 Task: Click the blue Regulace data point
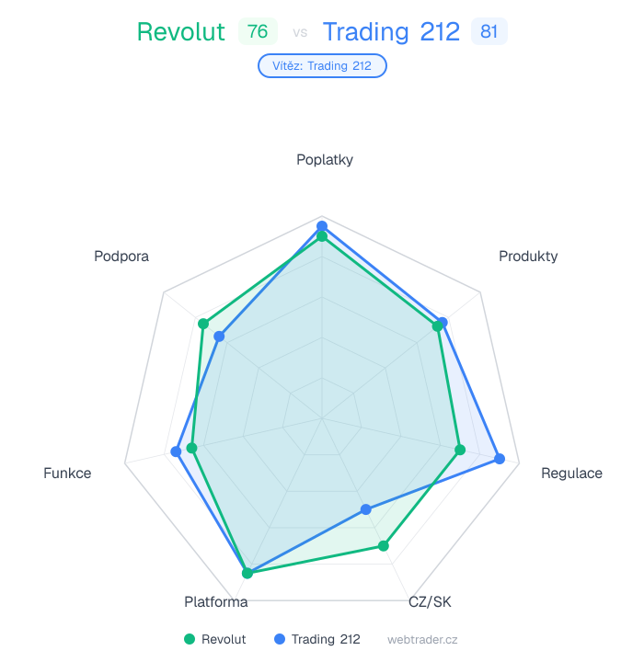point(500,459)
